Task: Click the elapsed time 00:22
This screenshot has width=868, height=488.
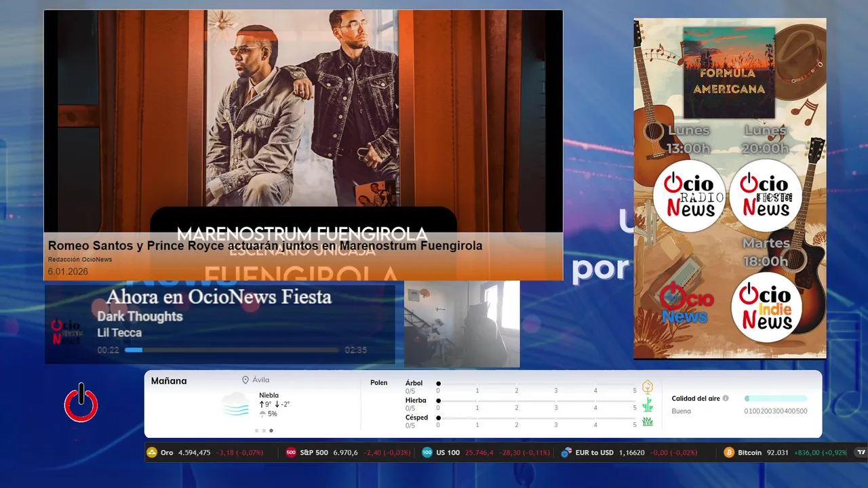Action: click(108, 350)
